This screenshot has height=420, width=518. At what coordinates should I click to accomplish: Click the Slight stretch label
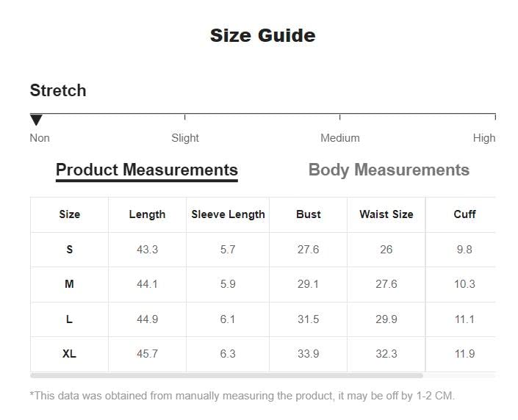tap(185, 138)
